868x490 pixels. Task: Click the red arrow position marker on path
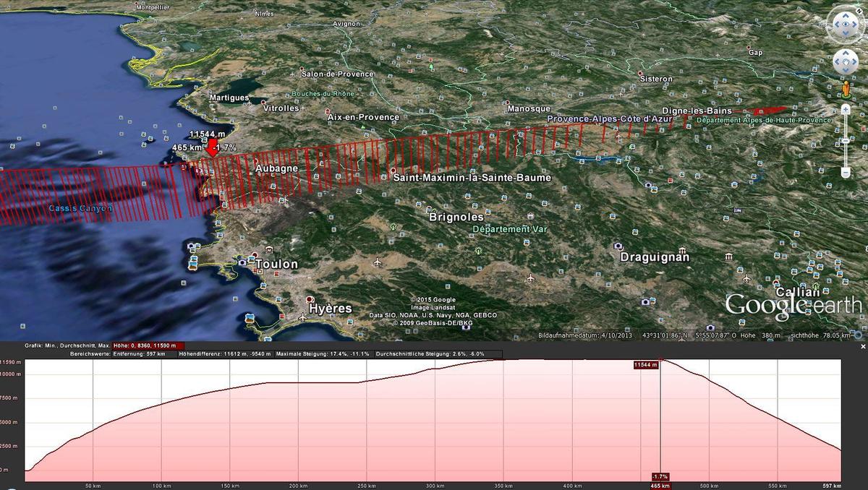pos(212,150)
